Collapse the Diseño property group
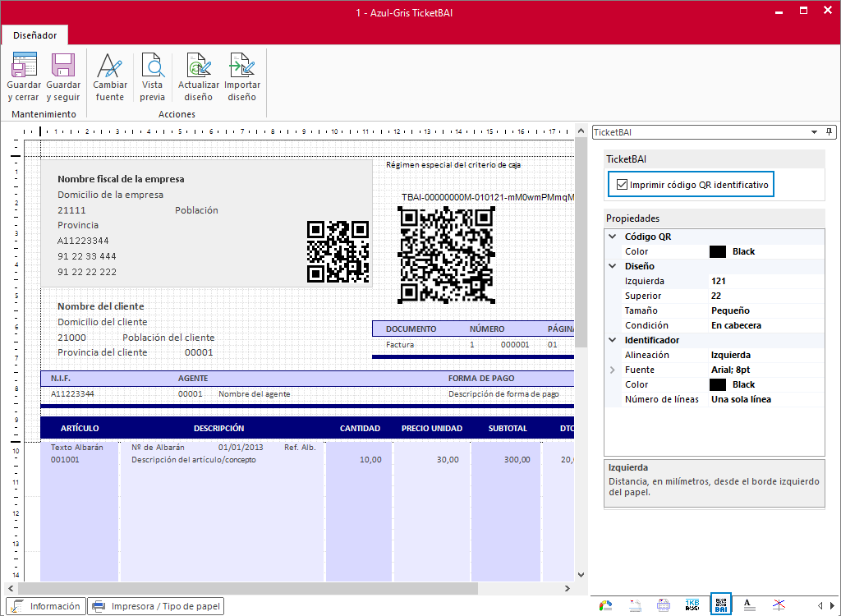Screen dimensions: 841x616 [x=613, y=265]
